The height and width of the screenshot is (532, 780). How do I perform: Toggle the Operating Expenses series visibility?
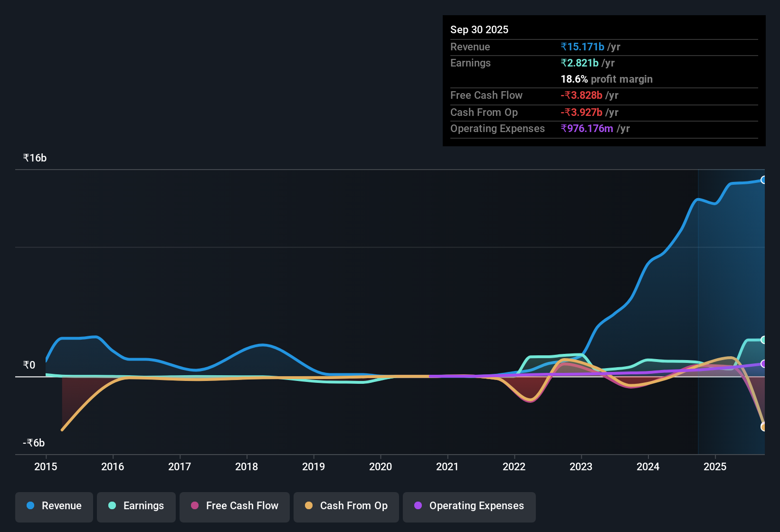click(x=469, y=506)
